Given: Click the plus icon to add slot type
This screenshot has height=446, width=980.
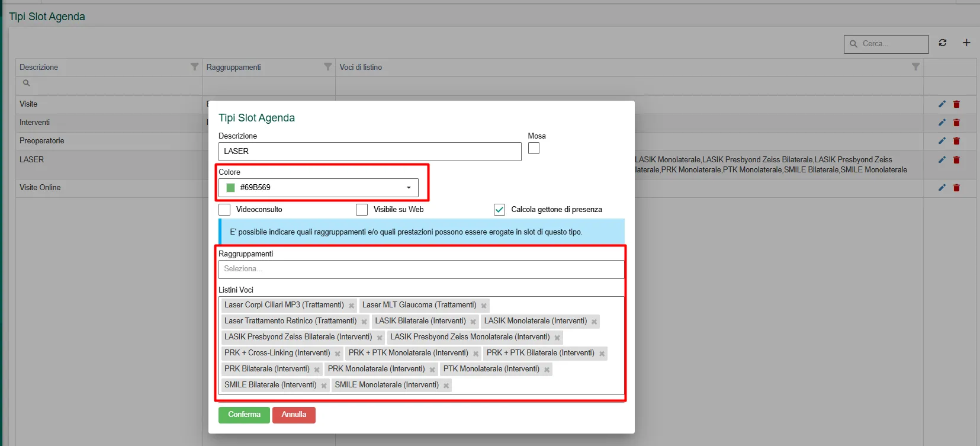Looking at the screenshot, I should pyautogui.click(x=966, y=43).
